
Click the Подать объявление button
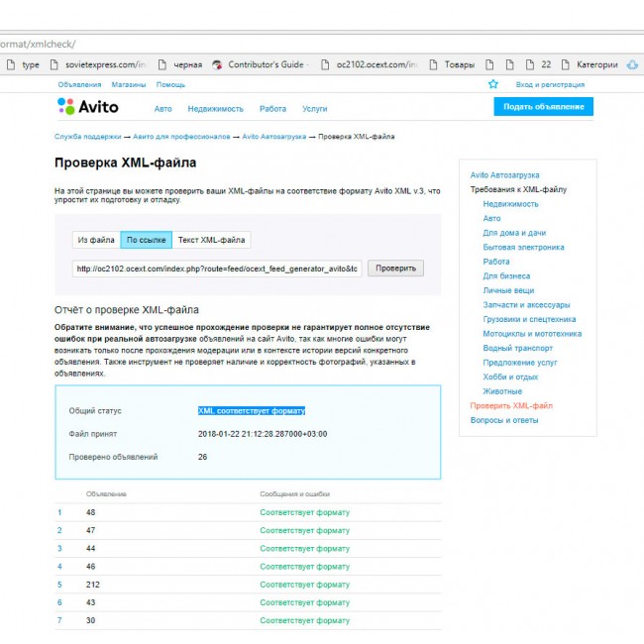pos(543,107)
